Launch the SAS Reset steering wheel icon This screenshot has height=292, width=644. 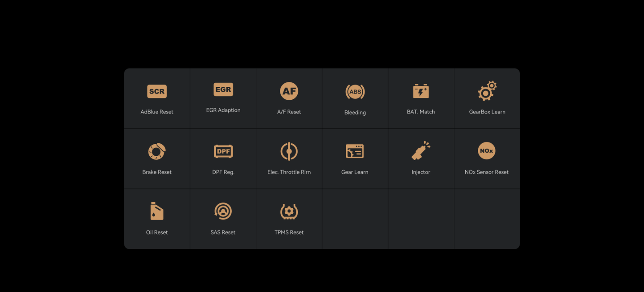pyautogui.click(x=223, y=211)
